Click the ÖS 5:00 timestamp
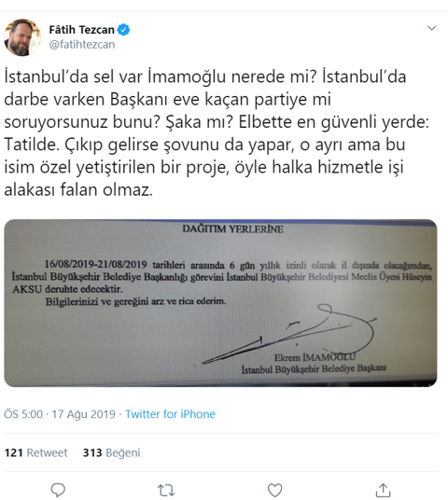The image size is (448, 500). [23, 414]
